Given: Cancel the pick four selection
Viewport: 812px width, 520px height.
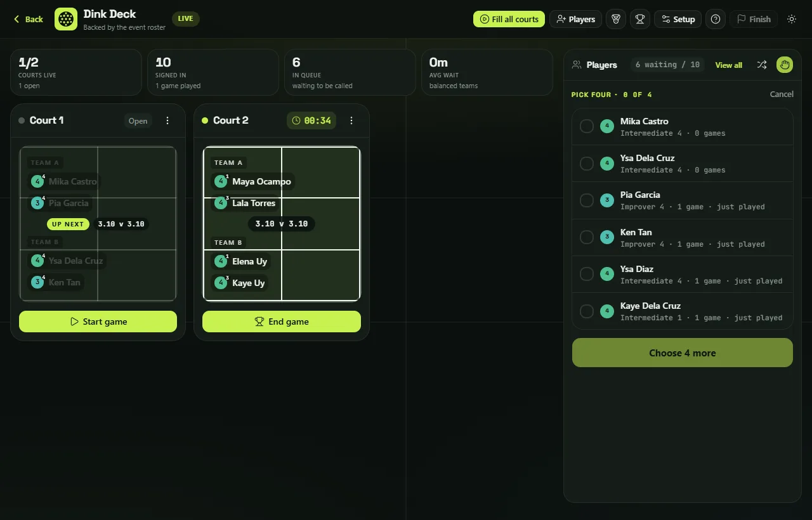Looking at the screenshot, I should point(782,94).
